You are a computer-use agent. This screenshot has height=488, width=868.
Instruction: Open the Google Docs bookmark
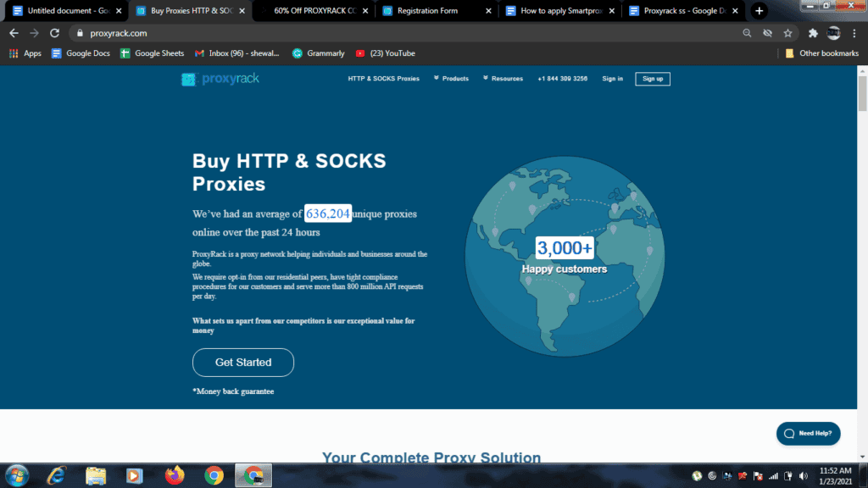(81, 53)
